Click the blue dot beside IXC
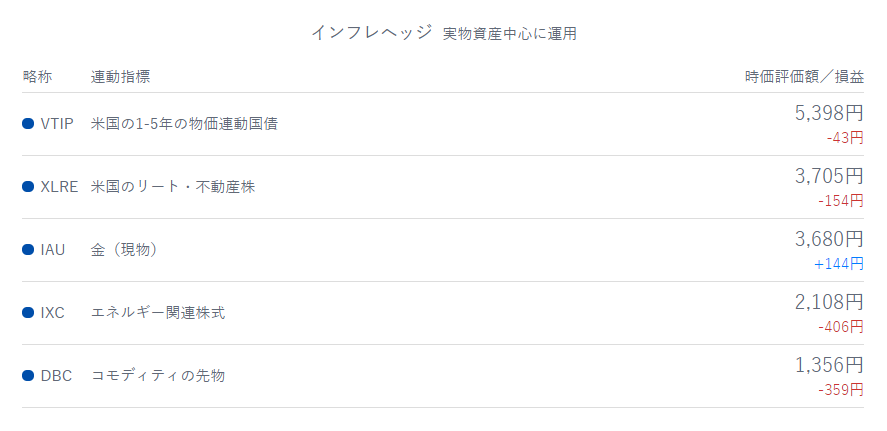The image size is (887, 431). (28, 313)
